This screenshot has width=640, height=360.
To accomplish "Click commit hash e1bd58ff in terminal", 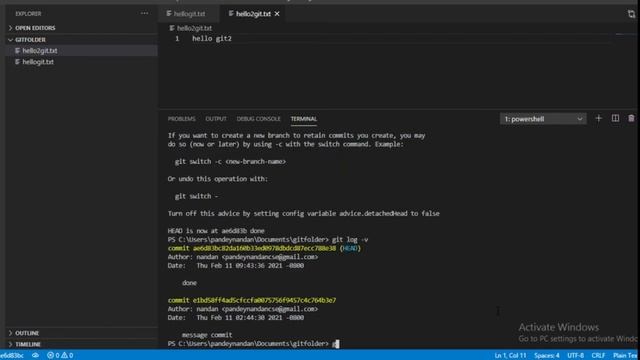I will (264, 300).
